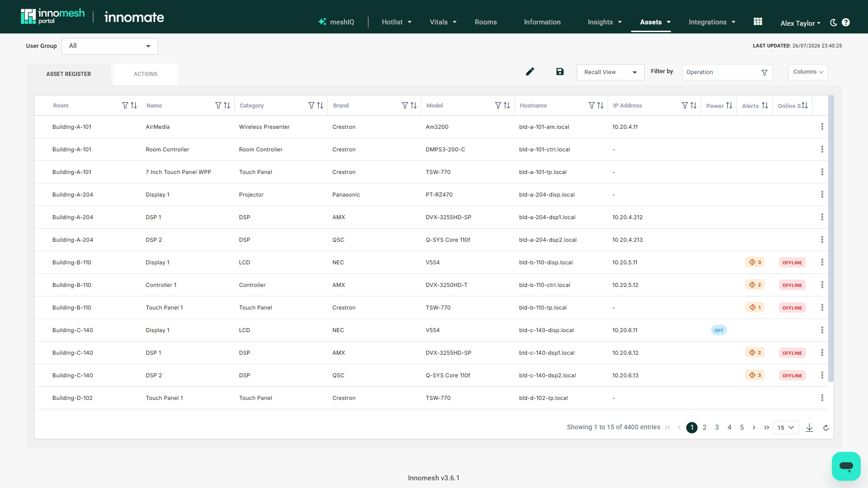Click the meshIQ sparkle link

(336, 22)
